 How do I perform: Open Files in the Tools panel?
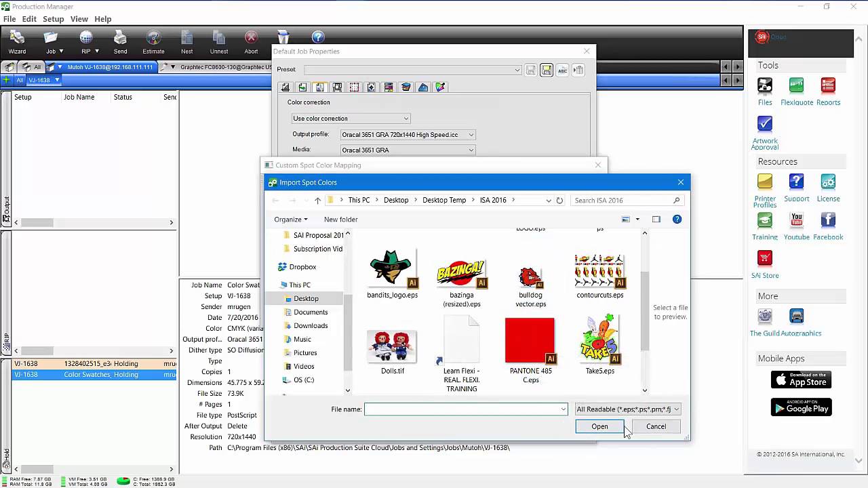coord(765,91)
